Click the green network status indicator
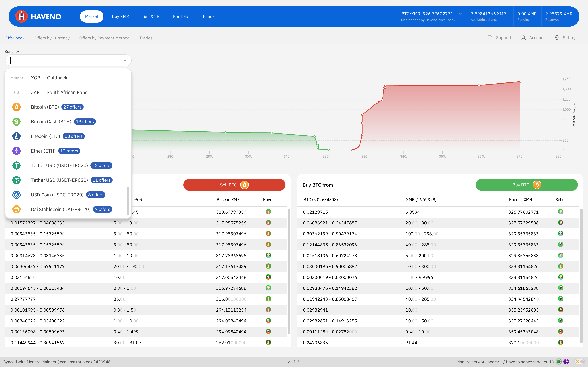 (559, 362)
